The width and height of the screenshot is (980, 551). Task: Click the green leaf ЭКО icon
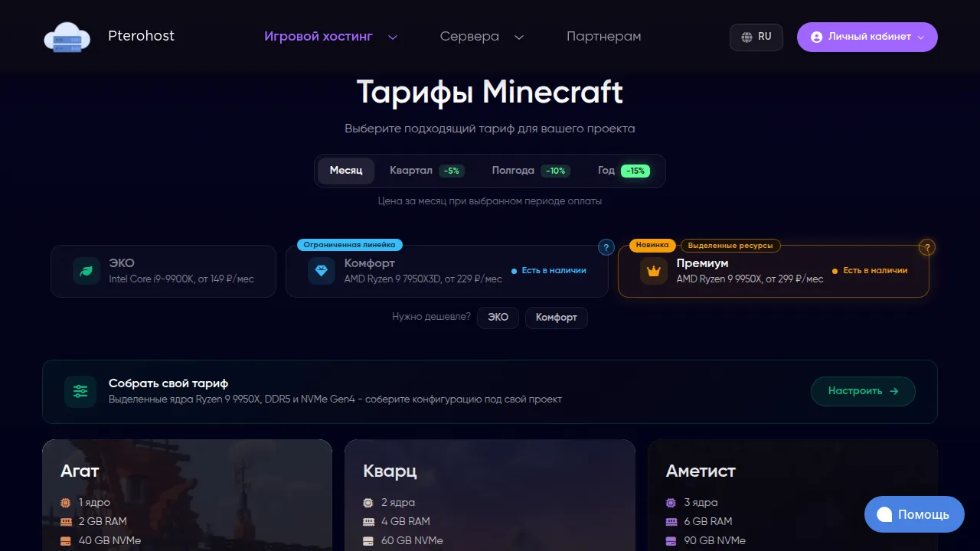coord(87,271)
